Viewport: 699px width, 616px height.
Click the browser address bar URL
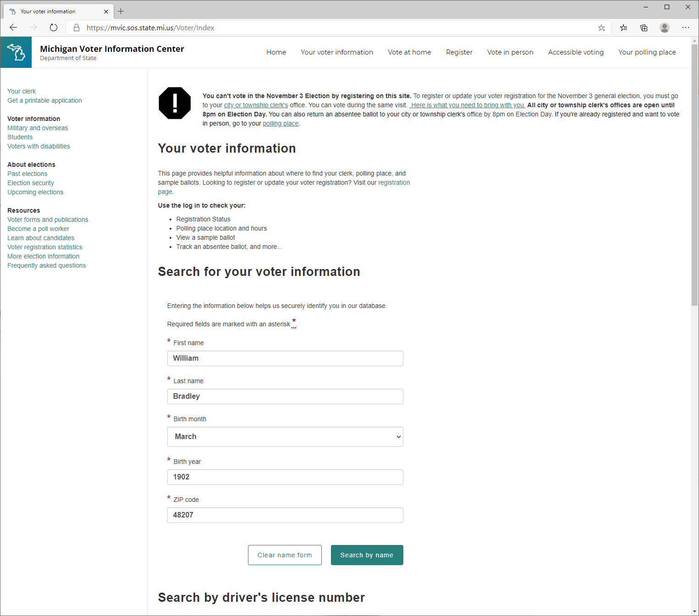click(150, 27)
